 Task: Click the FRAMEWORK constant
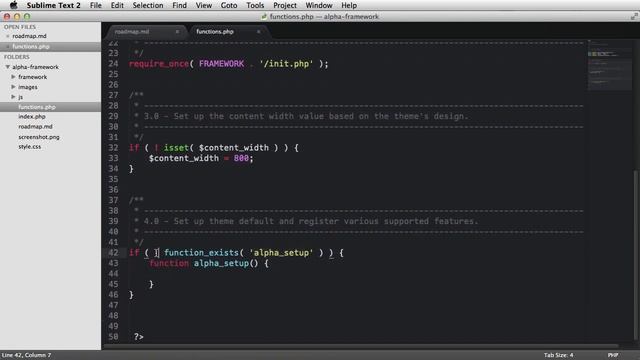click(221, 64)
